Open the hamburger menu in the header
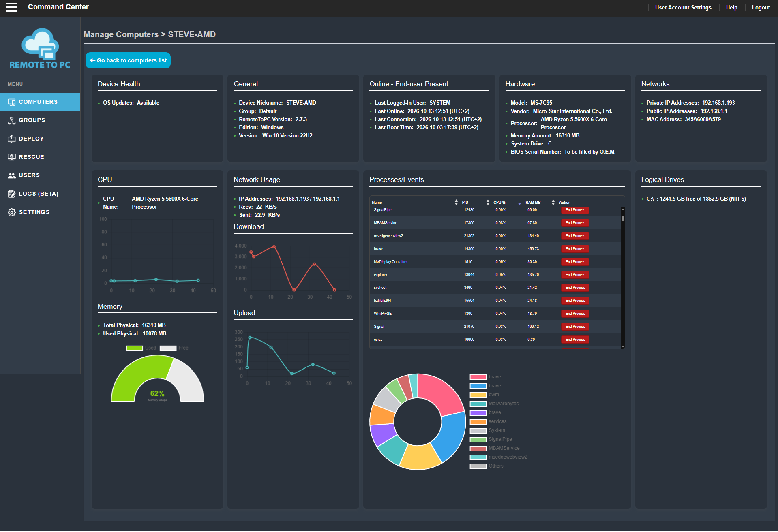This screenshot has width=778, height=532. 12,7
